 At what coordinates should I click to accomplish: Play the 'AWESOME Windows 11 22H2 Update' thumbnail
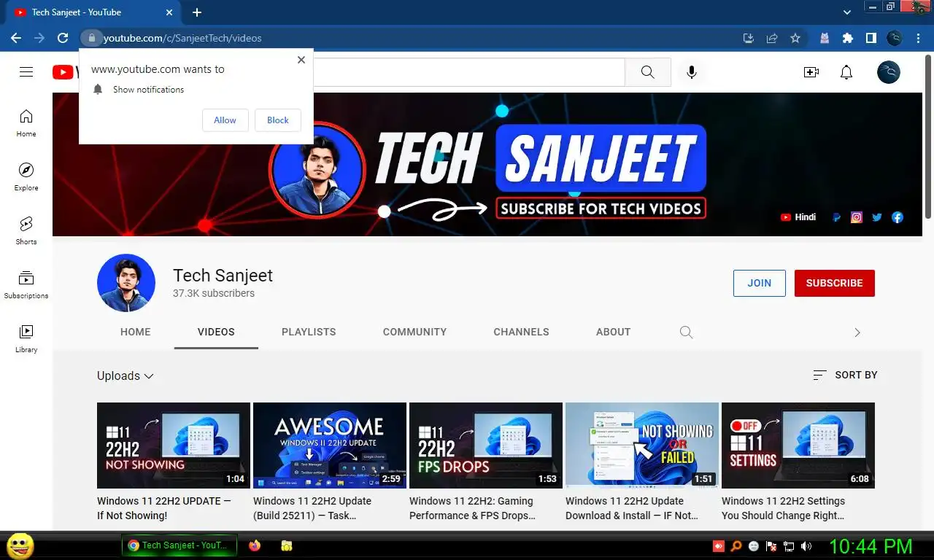click(330, 446)
